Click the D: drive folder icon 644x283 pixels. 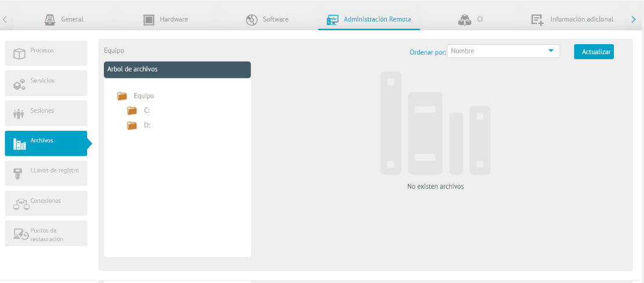132,126
